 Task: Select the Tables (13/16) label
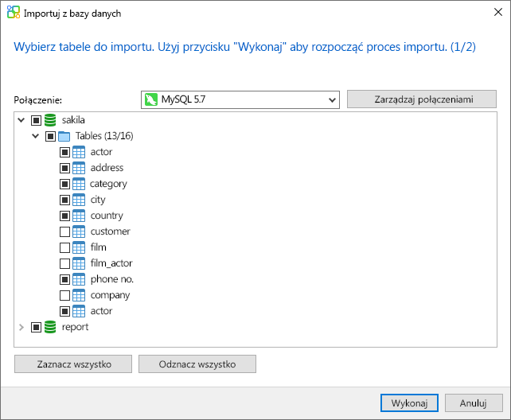(x=104, y=136)
